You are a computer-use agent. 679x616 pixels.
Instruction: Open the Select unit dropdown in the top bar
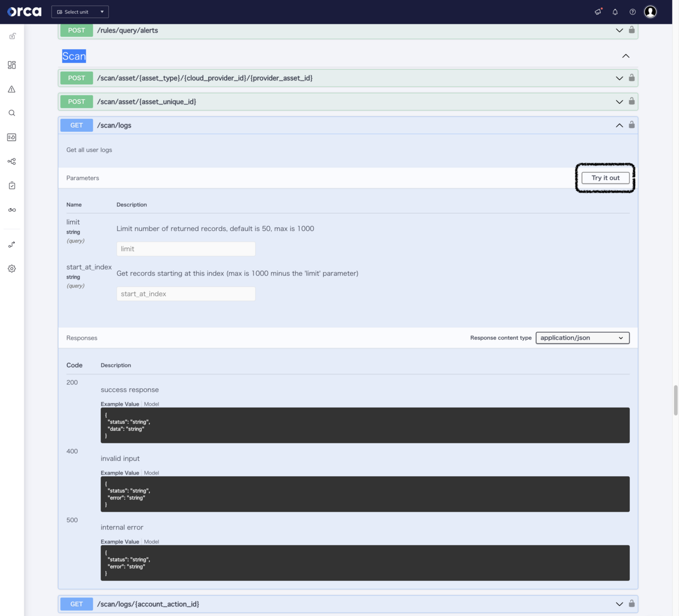pyautogui.click(x=79, y=11)
